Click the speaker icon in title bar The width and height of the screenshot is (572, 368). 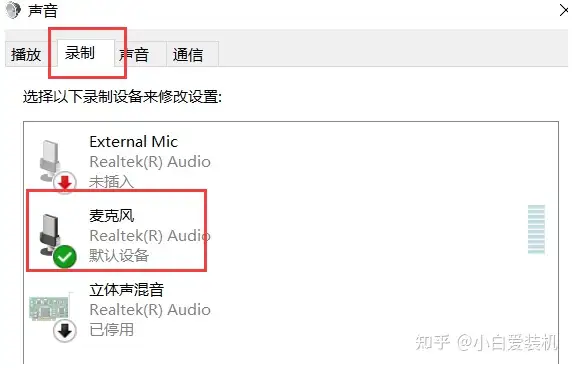tap(13, 10)
